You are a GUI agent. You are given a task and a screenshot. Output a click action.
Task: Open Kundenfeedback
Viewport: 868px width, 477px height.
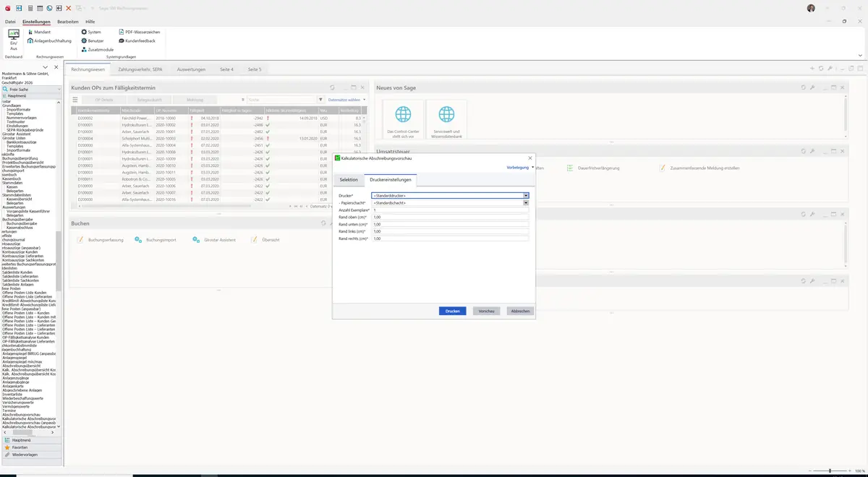point(137,40)
